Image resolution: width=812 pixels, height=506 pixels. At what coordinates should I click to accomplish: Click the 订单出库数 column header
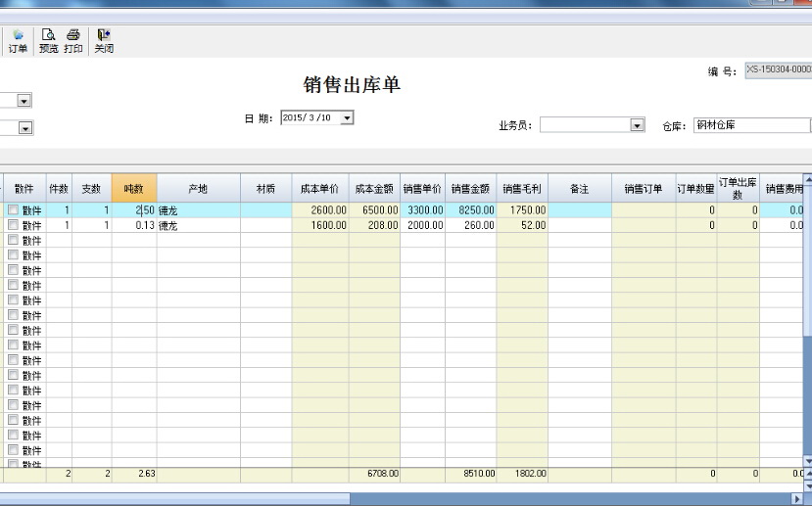(x=738, y=189)
